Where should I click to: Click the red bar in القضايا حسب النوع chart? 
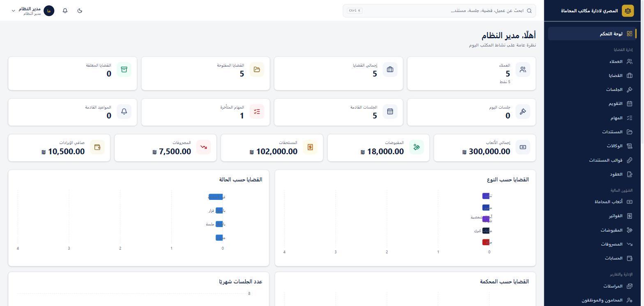tap(486, 242)
